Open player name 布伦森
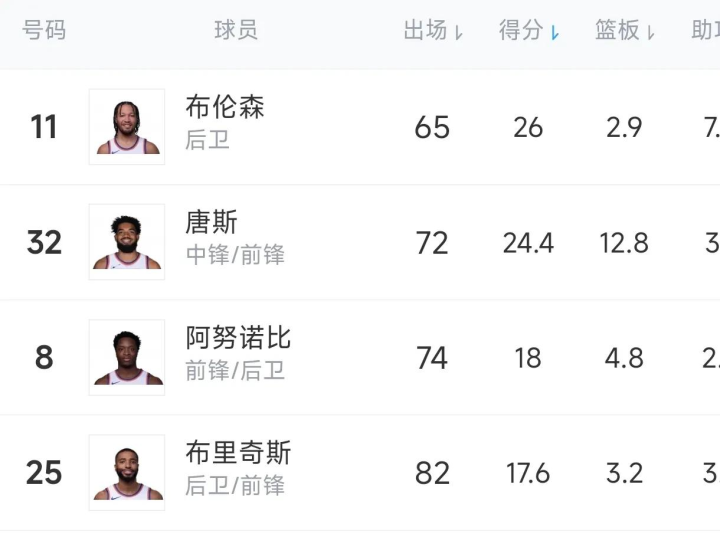 click(225, 107)
